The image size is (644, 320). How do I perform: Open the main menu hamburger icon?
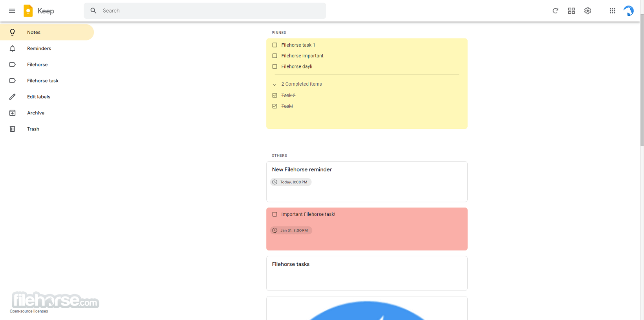12,11
